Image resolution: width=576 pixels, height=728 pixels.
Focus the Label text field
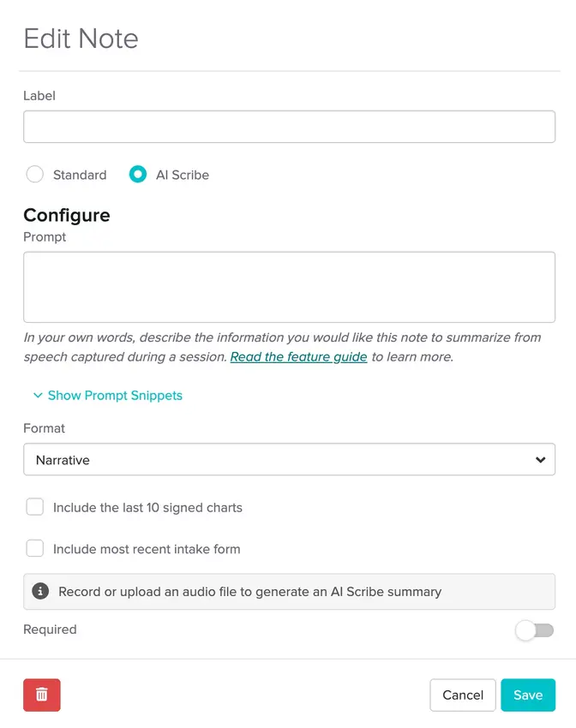[x=289, y=127]
